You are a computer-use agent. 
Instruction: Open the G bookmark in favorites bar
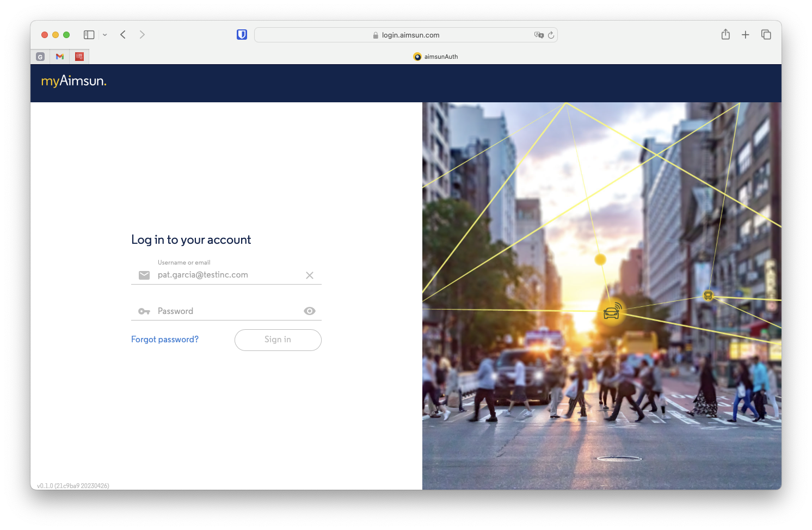(40, 57)
